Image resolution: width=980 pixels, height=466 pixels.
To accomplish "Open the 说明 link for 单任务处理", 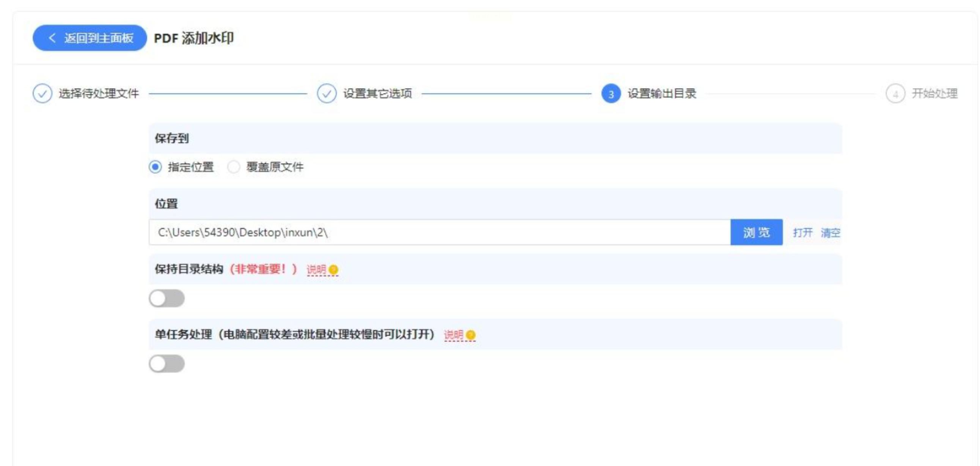I will click(454, 335).
